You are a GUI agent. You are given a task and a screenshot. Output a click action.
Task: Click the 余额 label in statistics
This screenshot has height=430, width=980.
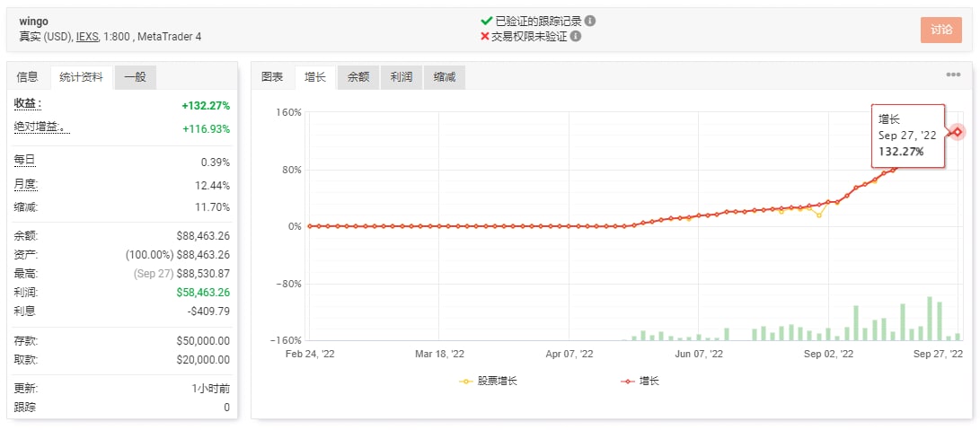pos(26,236)
